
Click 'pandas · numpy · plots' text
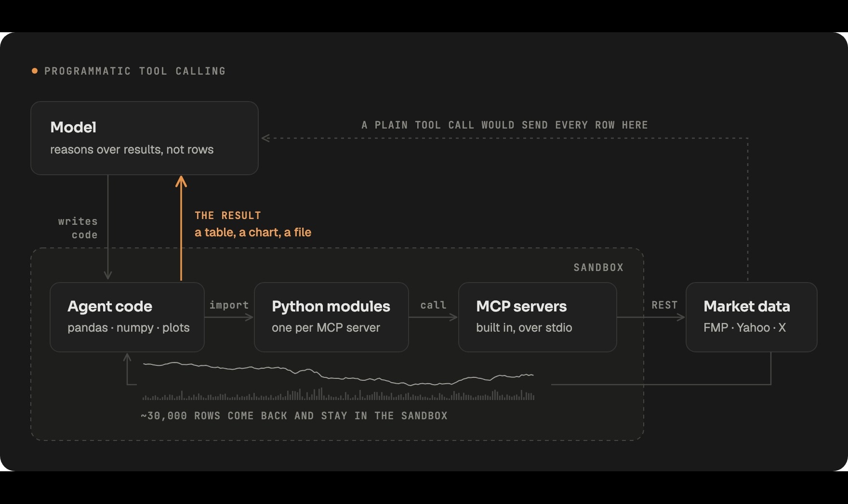[129, 328]
